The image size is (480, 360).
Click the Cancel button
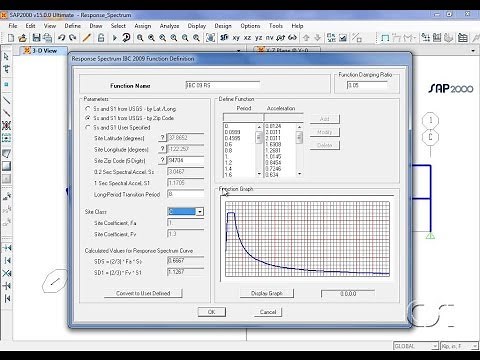268,312
